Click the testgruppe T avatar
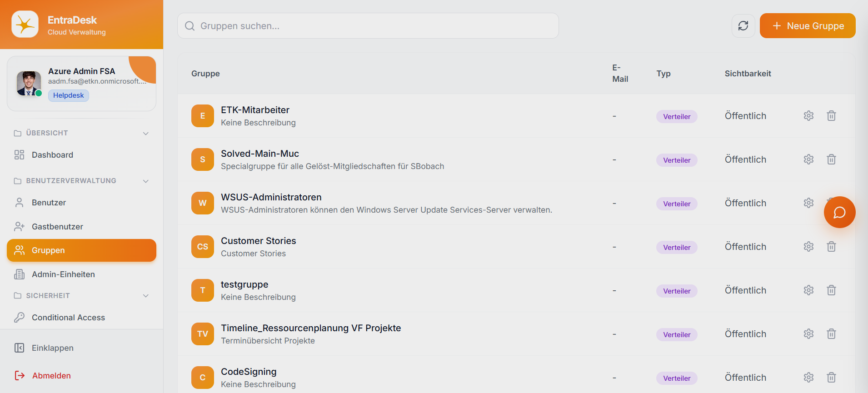Viewport: 868px width, 393px height. 203,290
